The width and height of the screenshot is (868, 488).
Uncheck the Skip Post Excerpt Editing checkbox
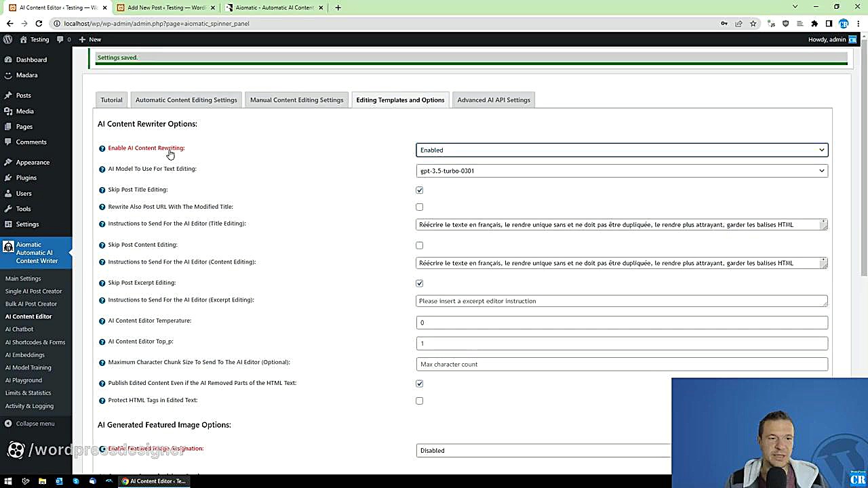pos(419,283)
